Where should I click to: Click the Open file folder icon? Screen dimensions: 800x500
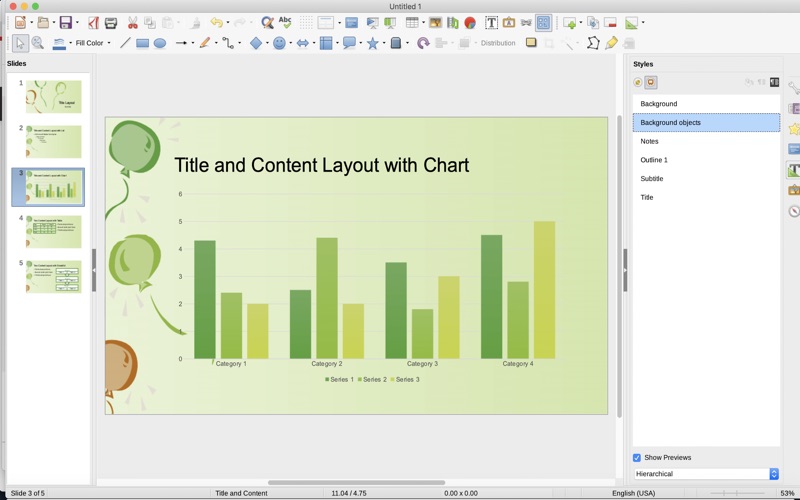click(43, 22)
